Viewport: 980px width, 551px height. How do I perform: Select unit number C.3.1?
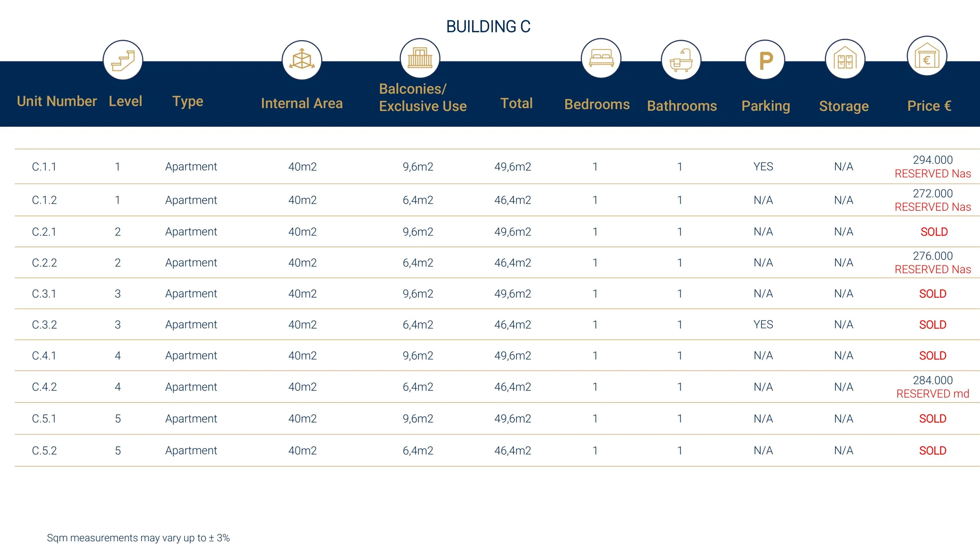pyautogui.click(x=44, y=293)
